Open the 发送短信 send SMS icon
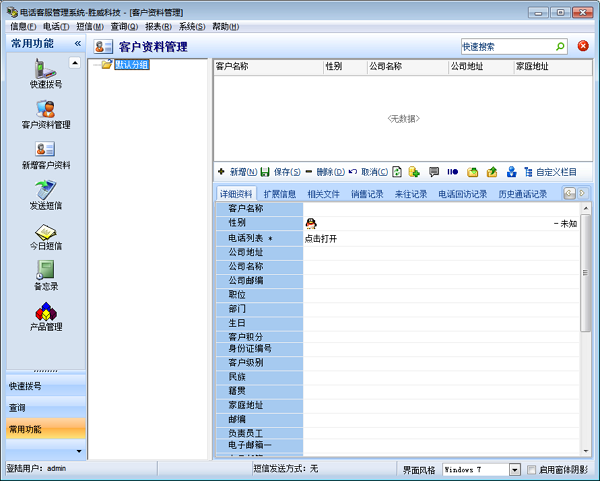The image size is (600, 481). (46, 195)
